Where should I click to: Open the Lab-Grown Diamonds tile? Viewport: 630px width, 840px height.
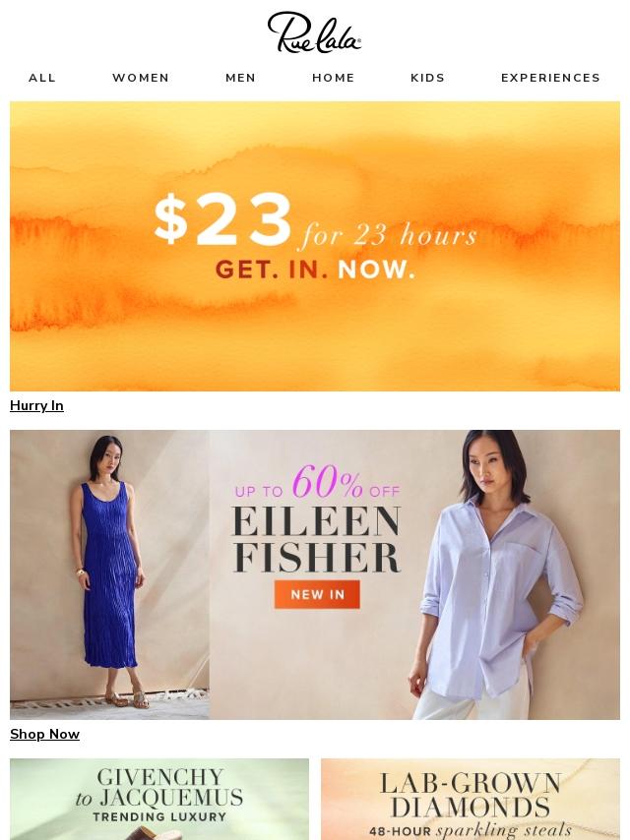coord(471,799)
